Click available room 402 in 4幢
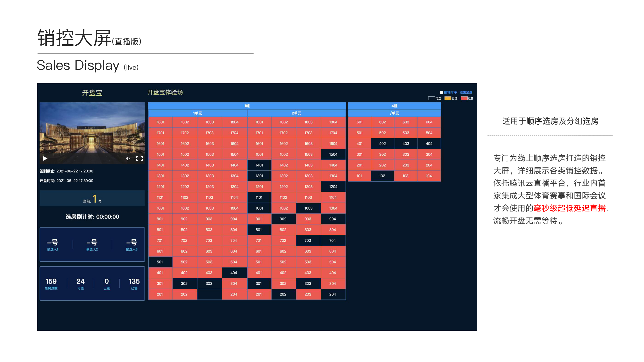Viewport: 644px width, 362px height. click(382, 143)
